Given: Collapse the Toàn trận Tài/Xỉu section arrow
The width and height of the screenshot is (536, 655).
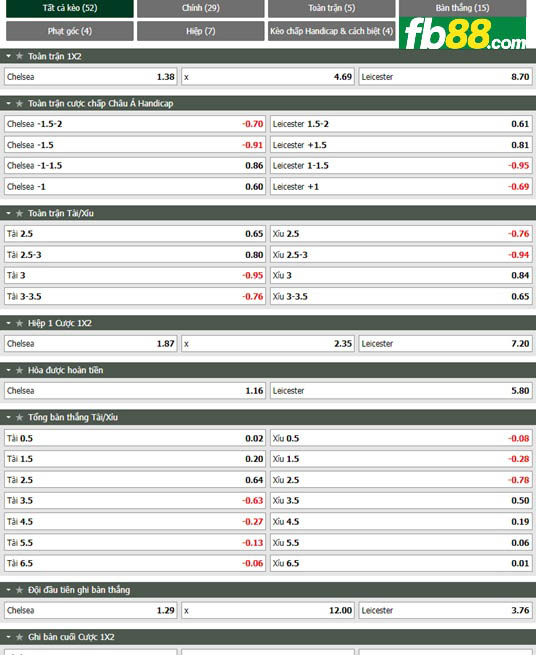Looking at the screenshot, I should [8, 213].
